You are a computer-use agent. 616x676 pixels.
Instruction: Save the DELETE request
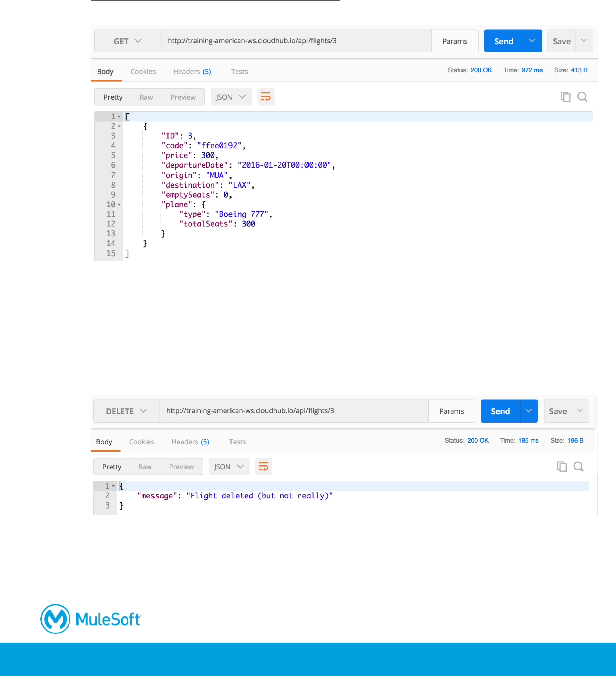[x=558, y=411]
